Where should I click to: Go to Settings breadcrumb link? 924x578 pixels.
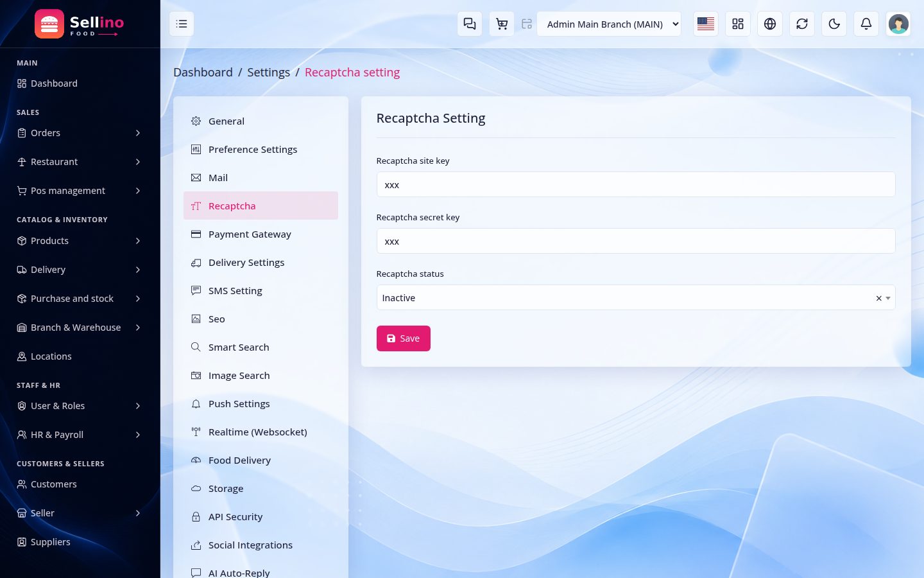click(x=268, y=72)
